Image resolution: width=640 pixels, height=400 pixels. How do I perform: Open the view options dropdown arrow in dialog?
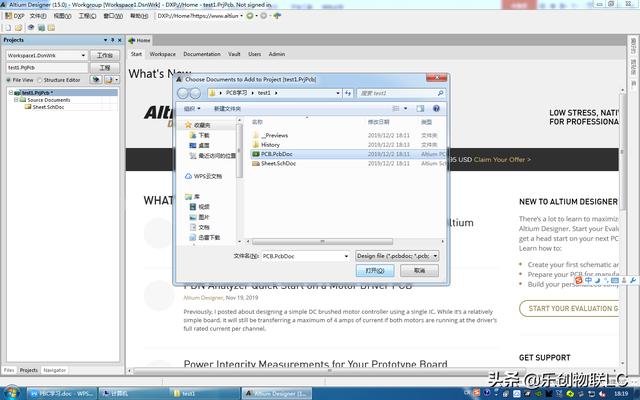click(x=405, y=109)
